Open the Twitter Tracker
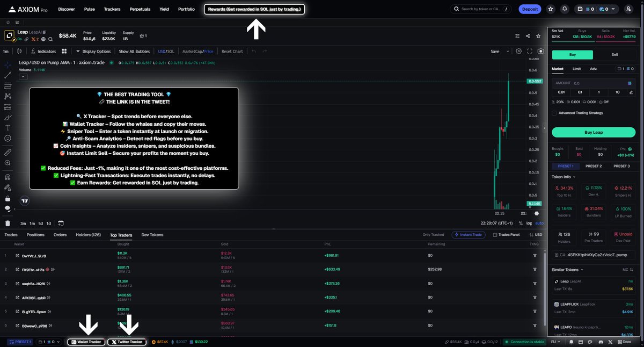 point(127,342)
